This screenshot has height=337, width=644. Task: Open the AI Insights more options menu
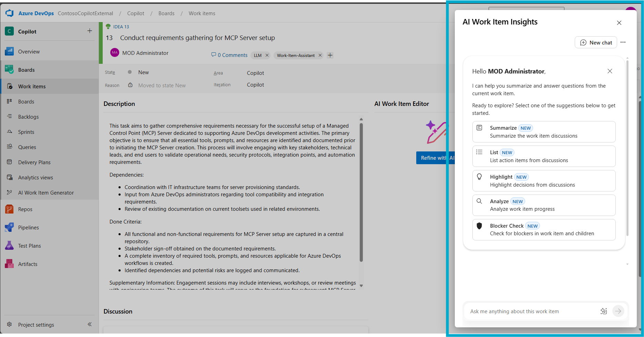623,42
